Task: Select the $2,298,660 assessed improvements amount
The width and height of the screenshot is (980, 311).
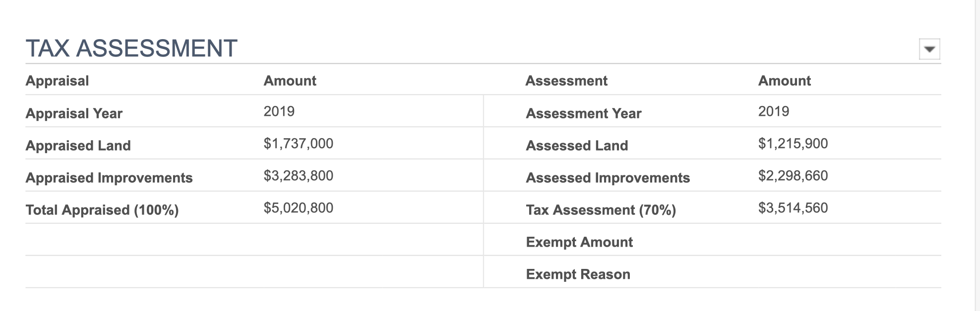Action: click(793, 176)
